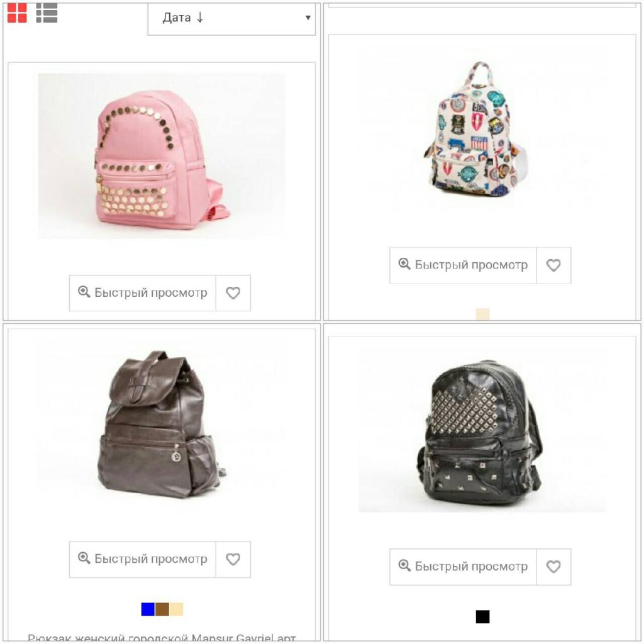Open the black studded backpack image

pyautogui.click(x=482, y=430)
